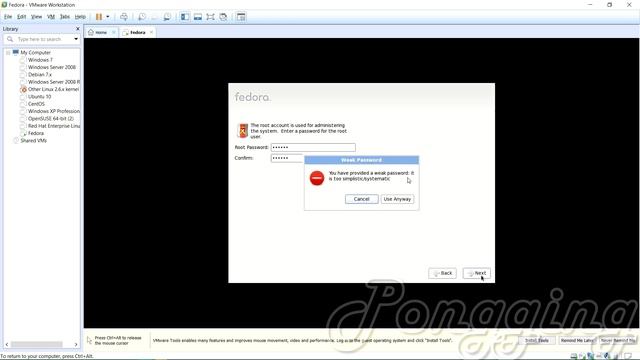Open the View menu
This screenshot has width=640, height=360.
36,17
